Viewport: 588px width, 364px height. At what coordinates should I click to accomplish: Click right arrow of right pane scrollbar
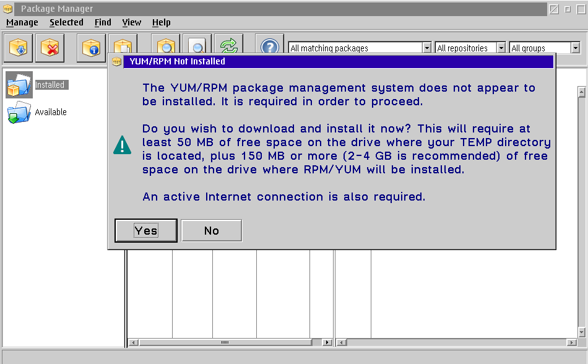[571, 342]
